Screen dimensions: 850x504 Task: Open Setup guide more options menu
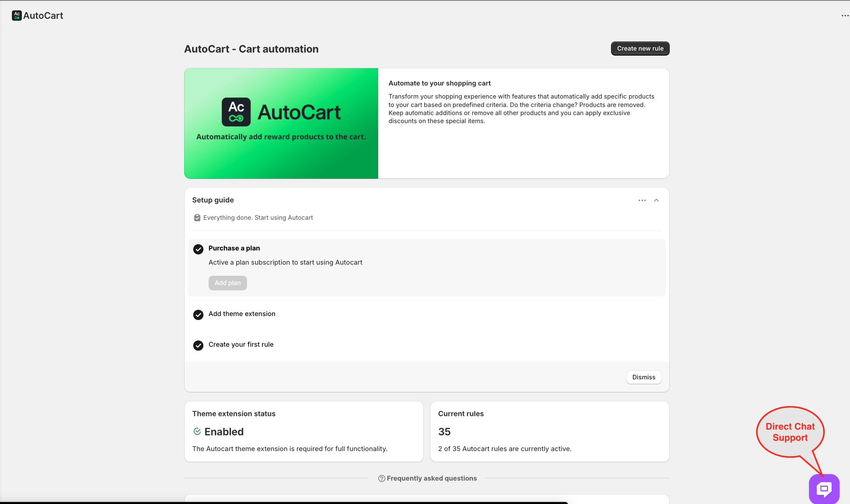[642, 200]
